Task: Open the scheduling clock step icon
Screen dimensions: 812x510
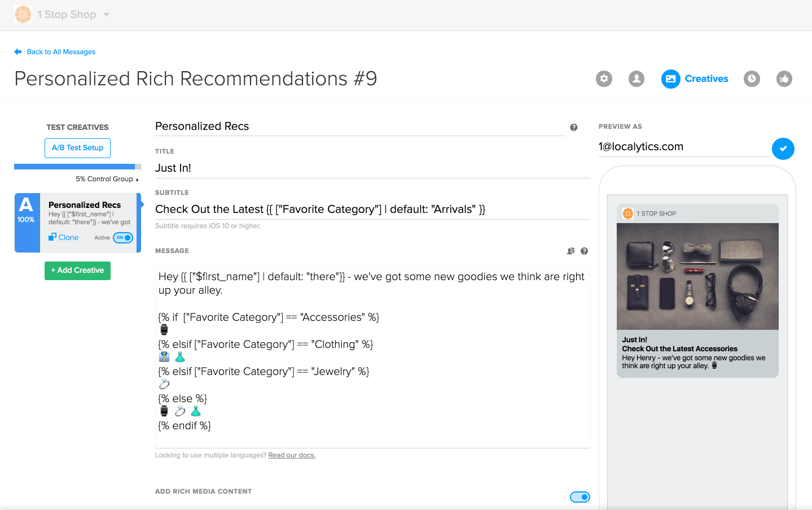Action: (752, 79)
